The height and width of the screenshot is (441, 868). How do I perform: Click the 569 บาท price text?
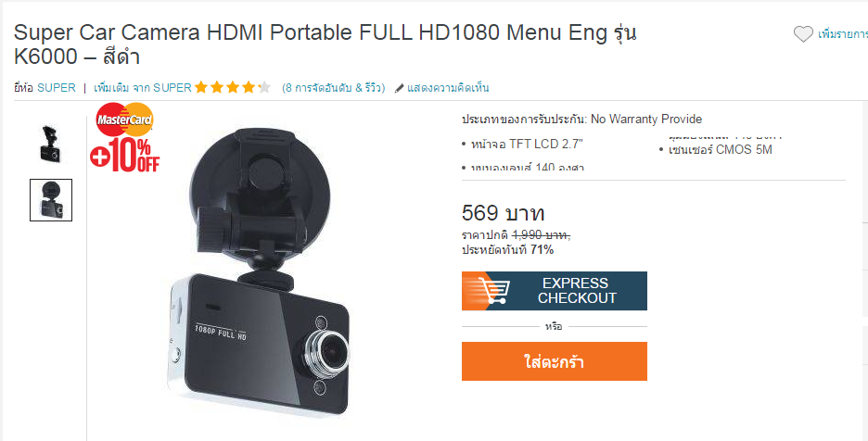click(504, 212)
